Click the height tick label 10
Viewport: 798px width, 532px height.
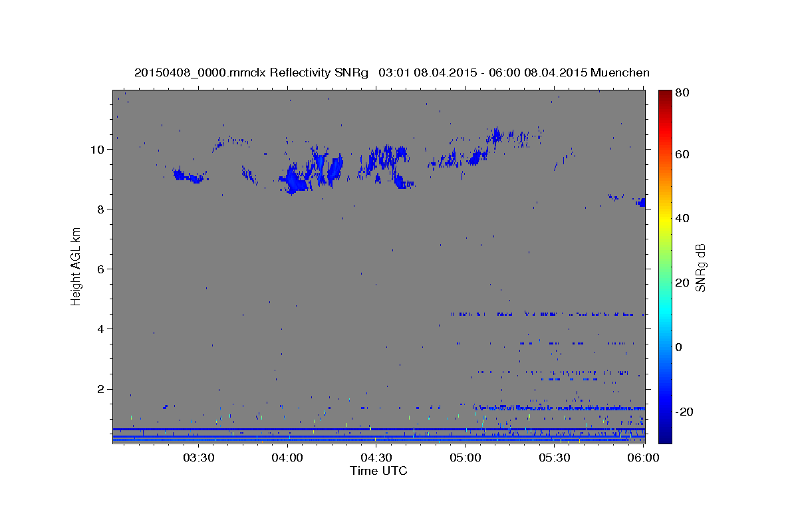point(97,150)
